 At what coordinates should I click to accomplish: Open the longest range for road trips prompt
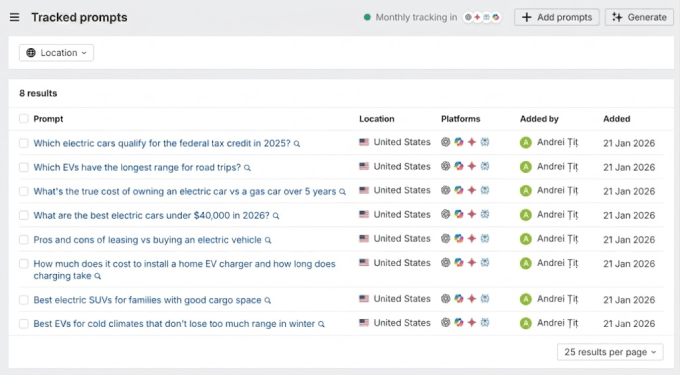137,167
